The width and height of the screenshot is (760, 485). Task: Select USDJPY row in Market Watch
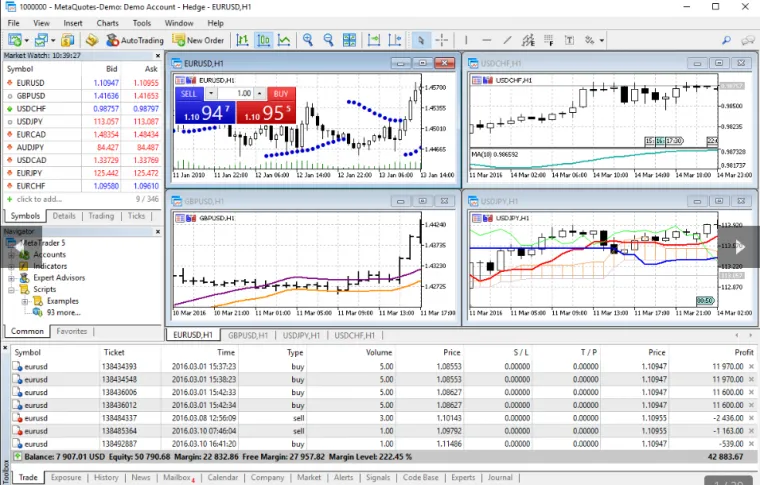pos(82,122)
